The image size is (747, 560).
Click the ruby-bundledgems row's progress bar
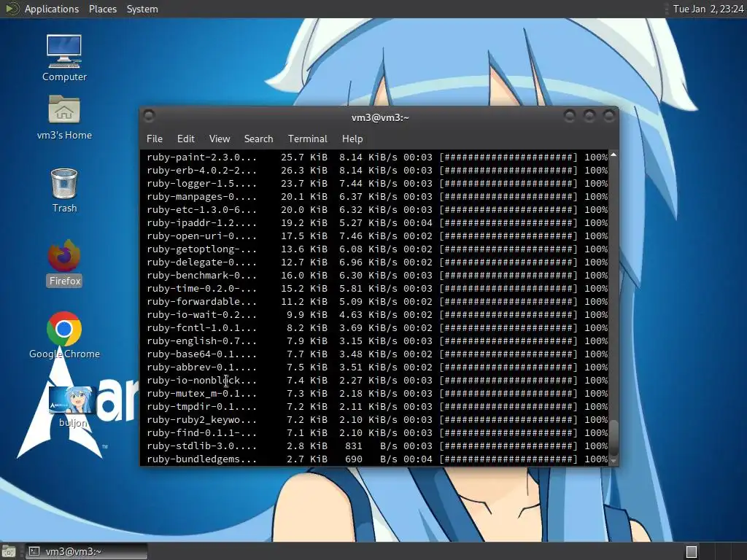[x=508, y=459]
